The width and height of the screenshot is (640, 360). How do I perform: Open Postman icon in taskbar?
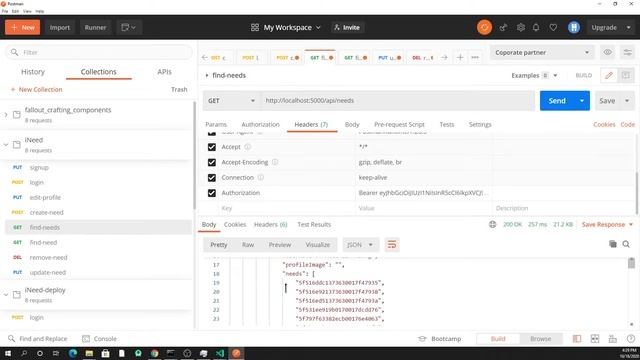236,353
